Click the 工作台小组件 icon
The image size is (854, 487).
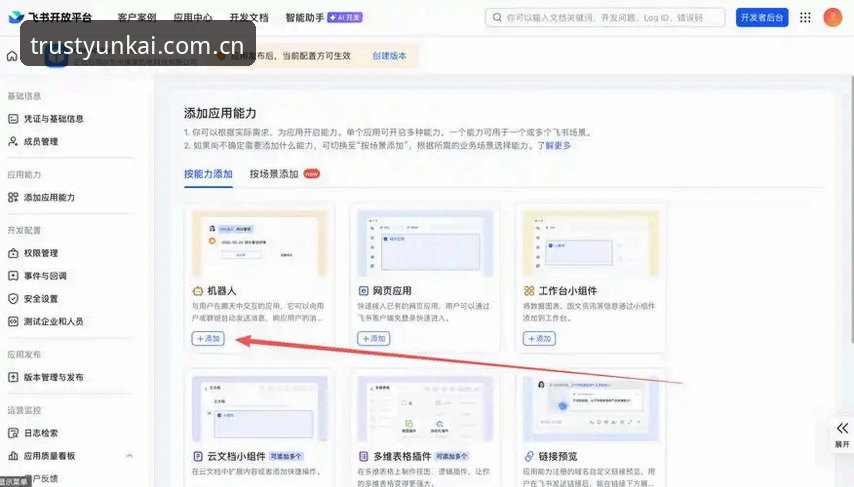click(x=529, y=291)
